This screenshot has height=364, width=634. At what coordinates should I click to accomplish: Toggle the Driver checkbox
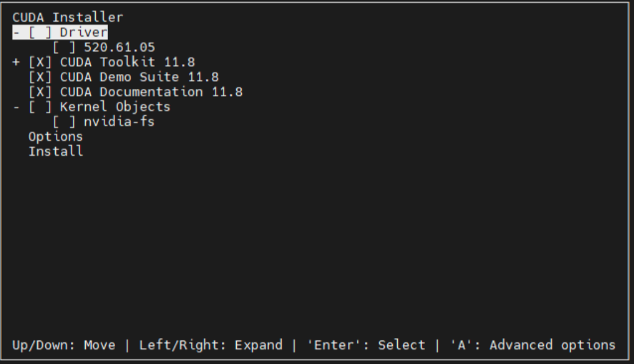tap(40, 32)
